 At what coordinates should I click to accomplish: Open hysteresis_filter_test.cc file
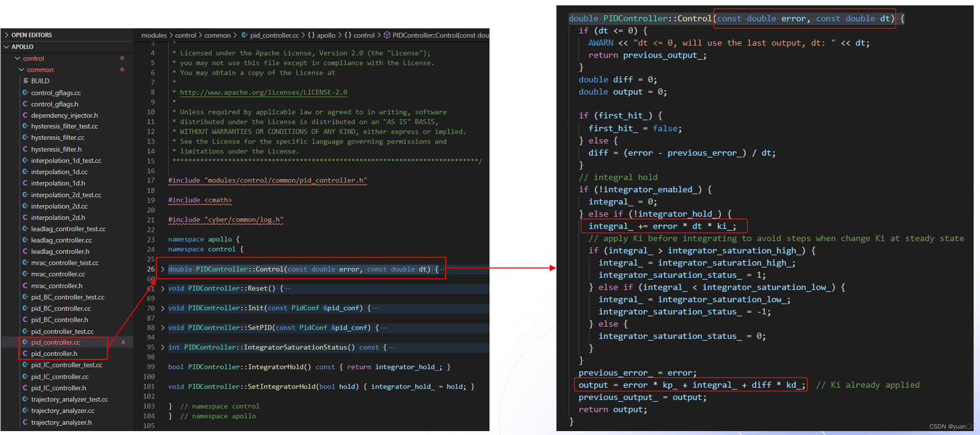(x=64, y=126)
